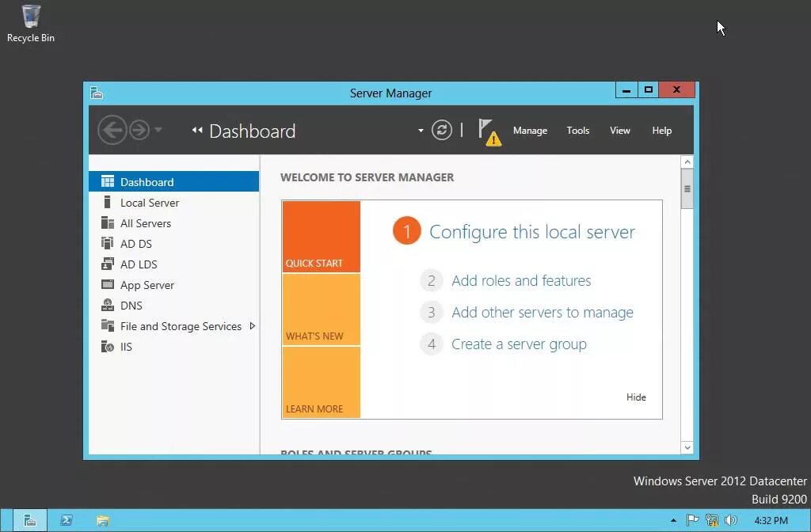Image resolution: width=811 pixels, height=532 pixels.
Task: Select the AD DS label in the sidebar
Action: (136, 244)
